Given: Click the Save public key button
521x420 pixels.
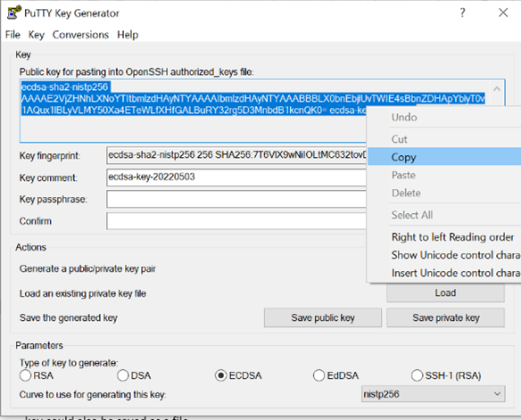Looking at the screenshot, I should [323, 317].
